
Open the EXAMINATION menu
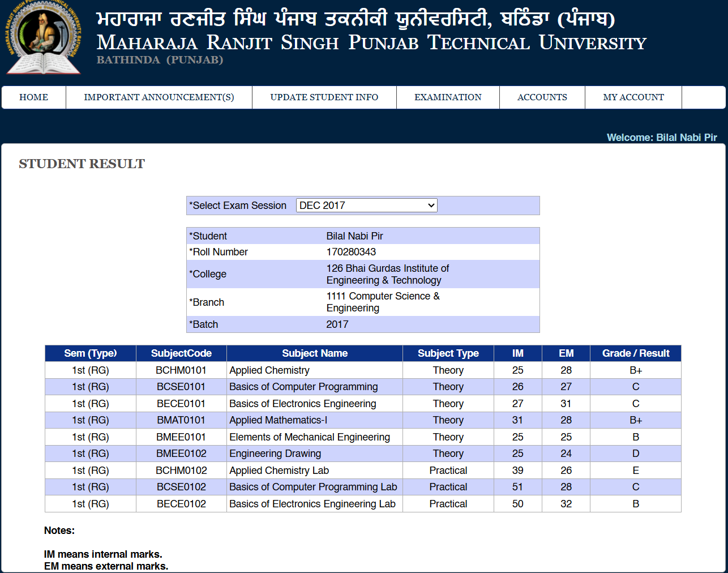pyautogui.click(x=448, y=97)
